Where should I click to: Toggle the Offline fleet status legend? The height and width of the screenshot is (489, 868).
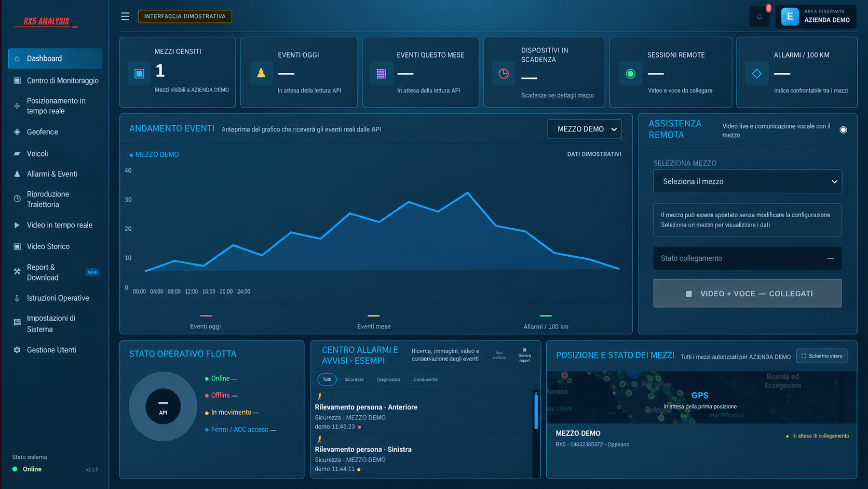tap(221, 395)
